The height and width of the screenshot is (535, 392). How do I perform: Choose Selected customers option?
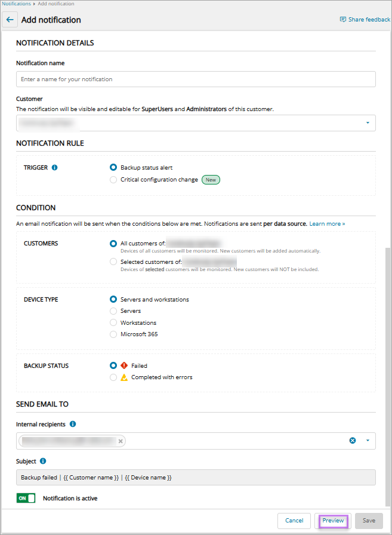(x=113, y=262)
